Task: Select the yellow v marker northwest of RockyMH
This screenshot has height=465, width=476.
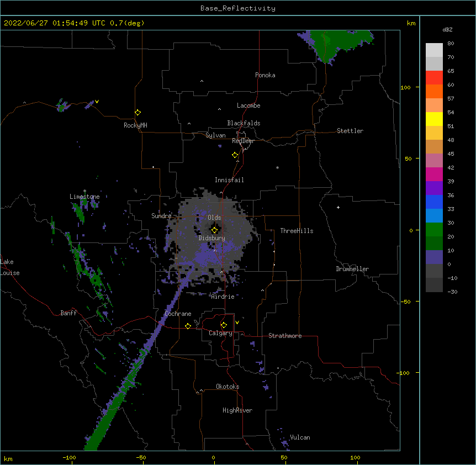Action: 97,102
